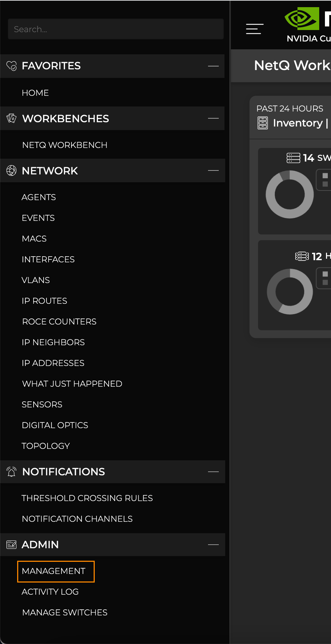Click the Notifications bell icon
331x644 pixels.
point(11,472)
